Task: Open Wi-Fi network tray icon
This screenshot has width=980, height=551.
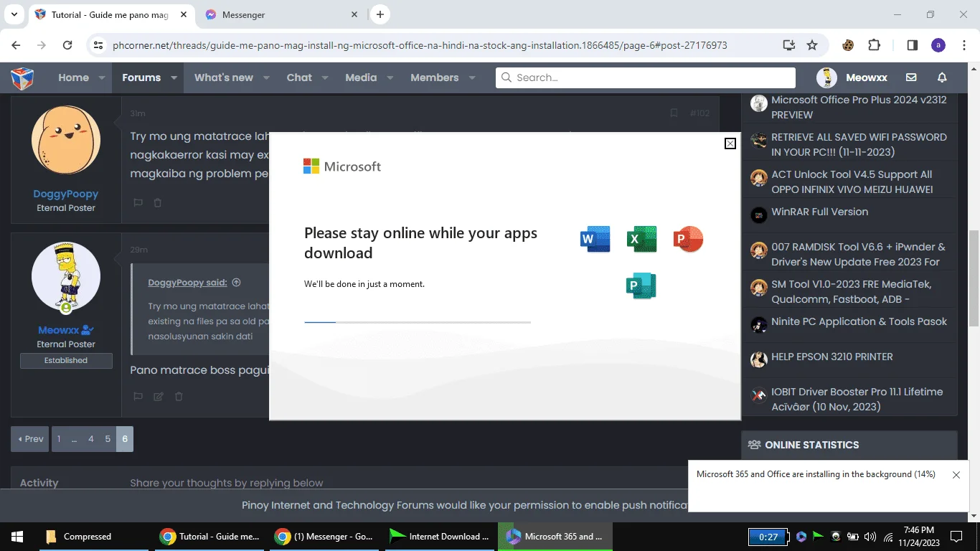Action: [888, 537]
